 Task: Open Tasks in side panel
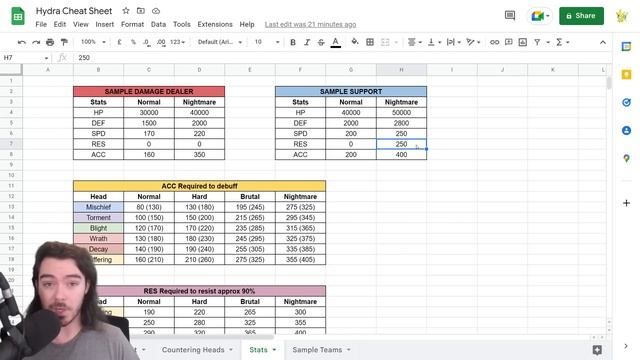[626, 102]
